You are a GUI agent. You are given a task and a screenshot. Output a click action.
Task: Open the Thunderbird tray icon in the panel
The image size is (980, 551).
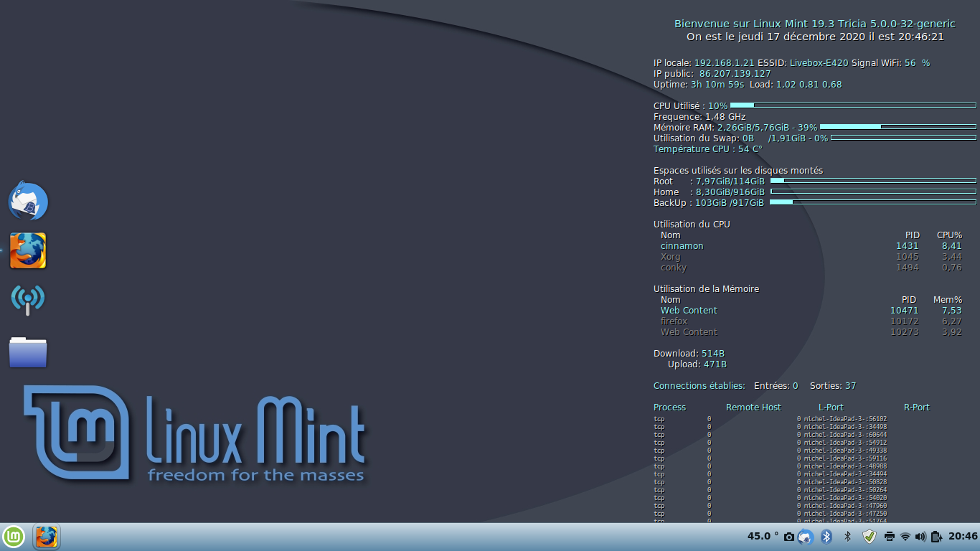805,537
